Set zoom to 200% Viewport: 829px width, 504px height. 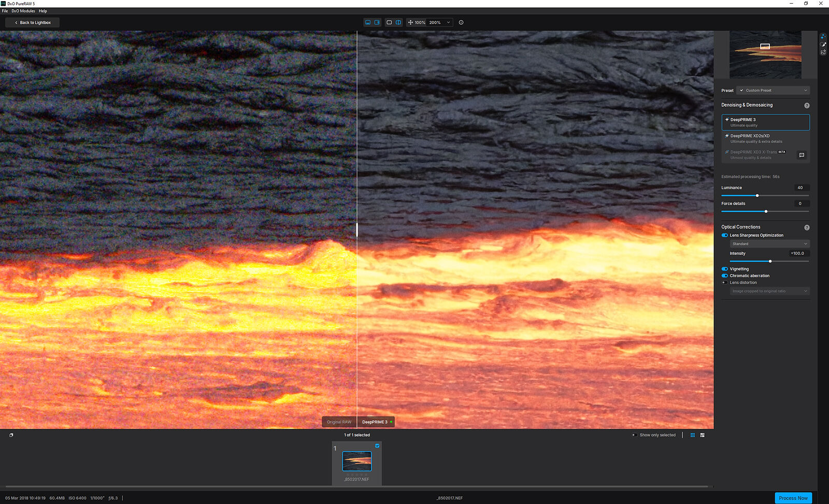[x=435, y=22]
